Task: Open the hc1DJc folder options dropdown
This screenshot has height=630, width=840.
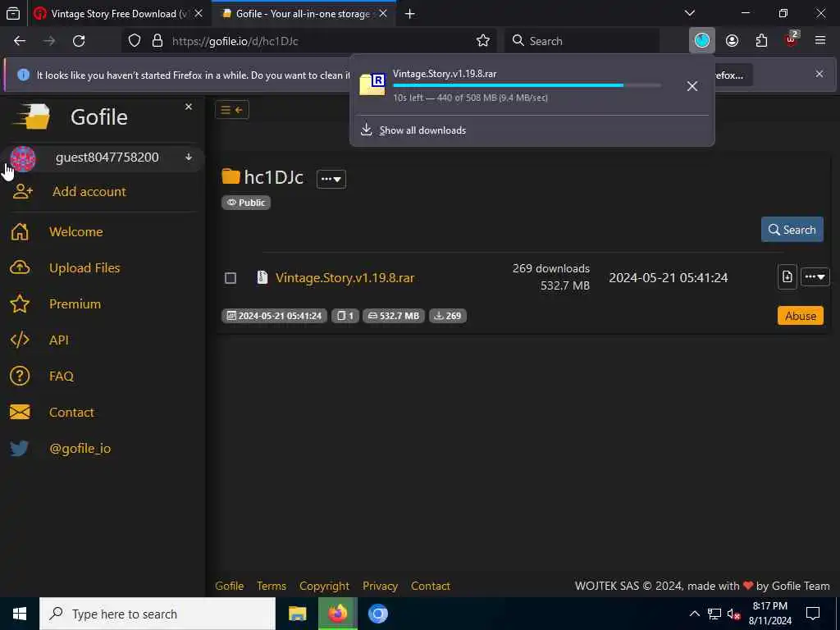Action: tap(331, 179)
